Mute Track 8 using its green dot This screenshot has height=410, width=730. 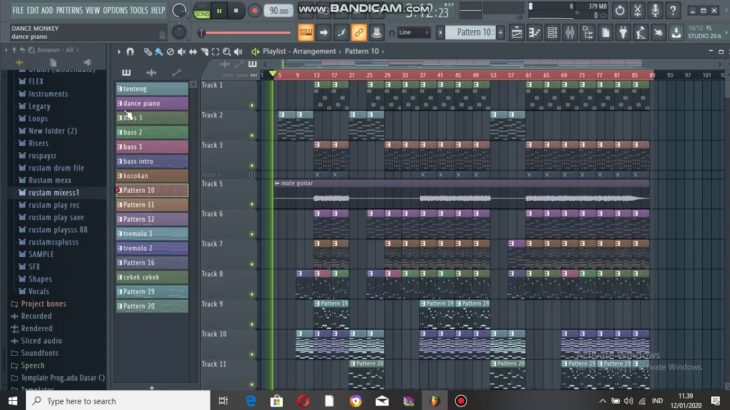tap(252, 294)
